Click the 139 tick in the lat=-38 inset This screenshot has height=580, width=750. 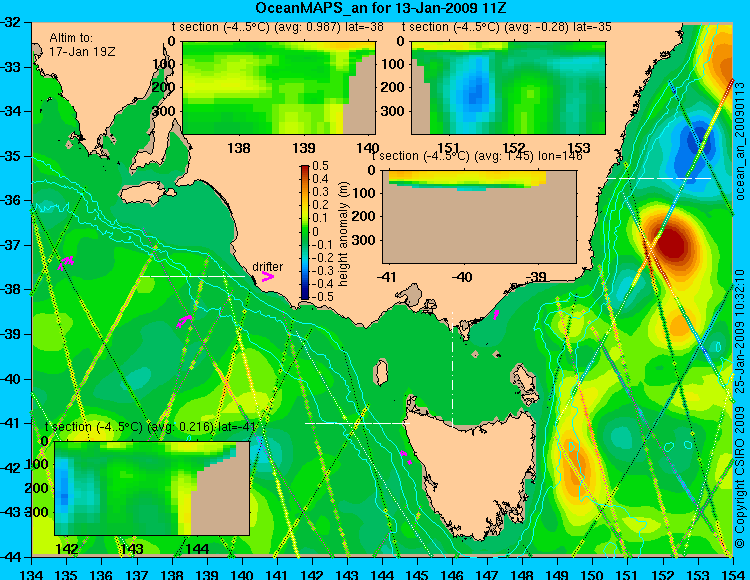(304, 148)
